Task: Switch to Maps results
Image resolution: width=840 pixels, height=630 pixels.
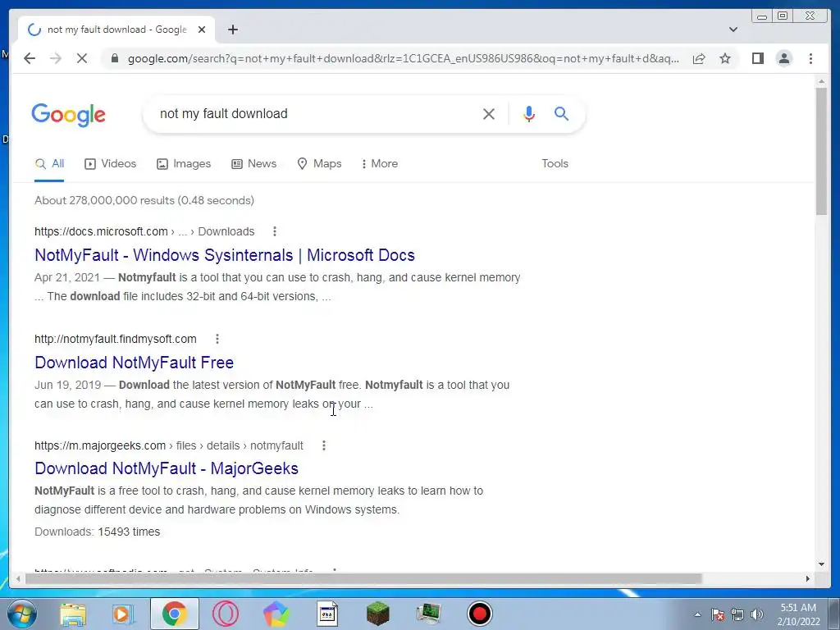Action: tap(319, 164)
